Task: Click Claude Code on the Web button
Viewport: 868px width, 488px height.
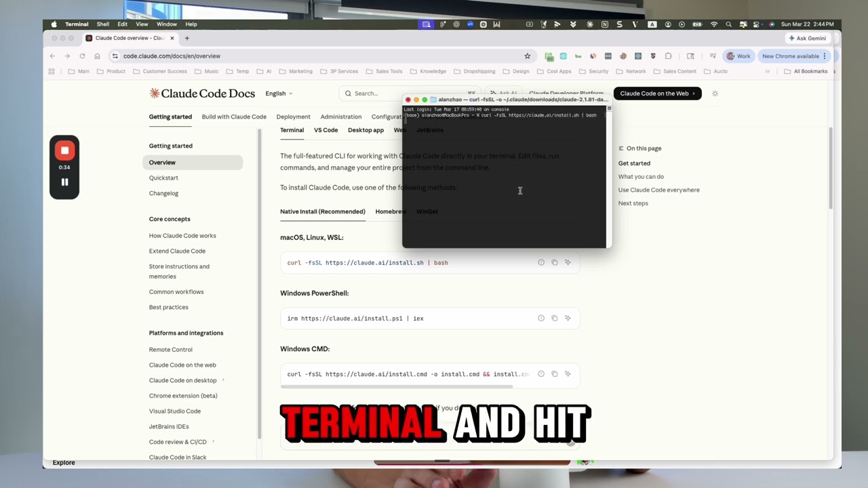Action: point(657,94)
